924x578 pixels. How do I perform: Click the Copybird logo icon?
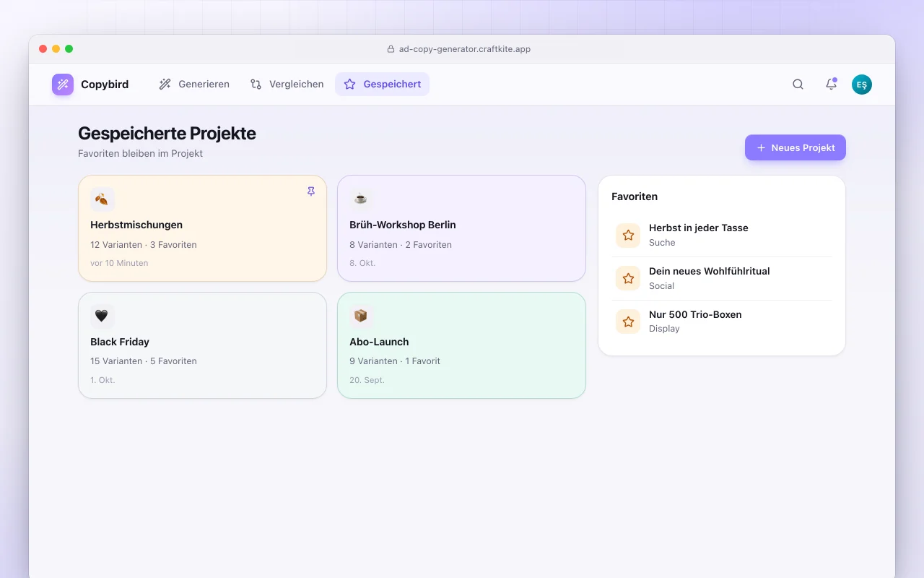[x=63, y=85]
